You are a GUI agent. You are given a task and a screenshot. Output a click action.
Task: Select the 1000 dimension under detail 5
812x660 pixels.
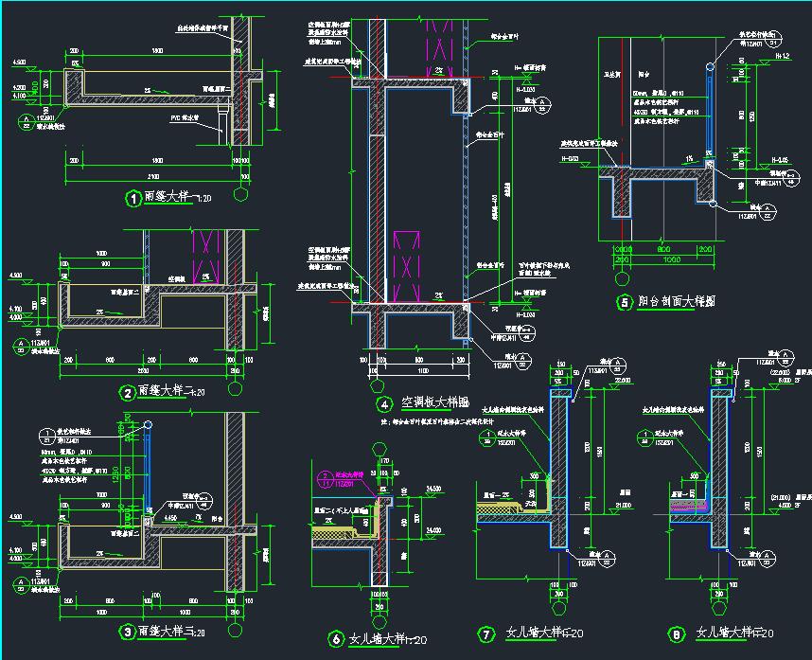pyautogui.click(x=672, y=259)
